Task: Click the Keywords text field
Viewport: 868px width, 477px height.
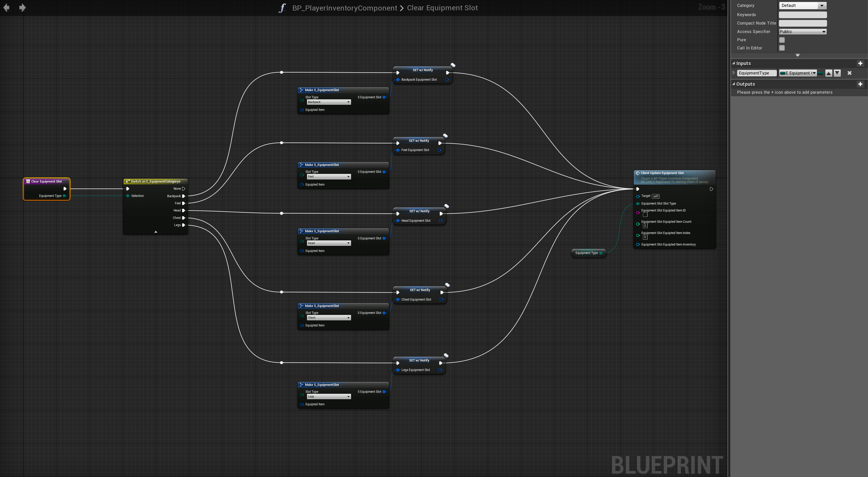Action: [802, 15]
